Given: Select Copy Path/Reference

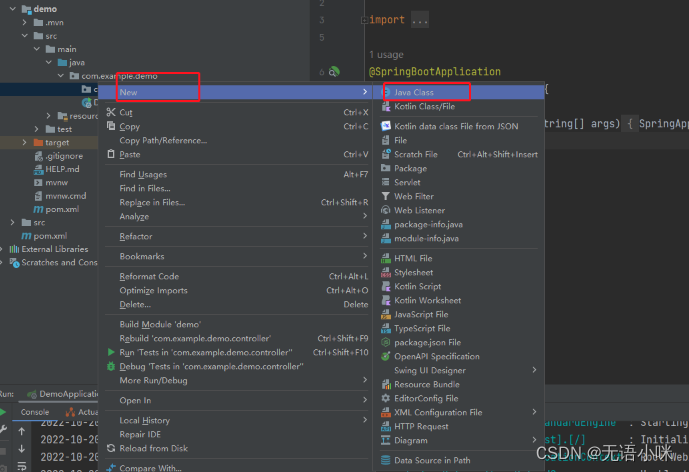Looking at the screenshot, I should coord(236,140).
